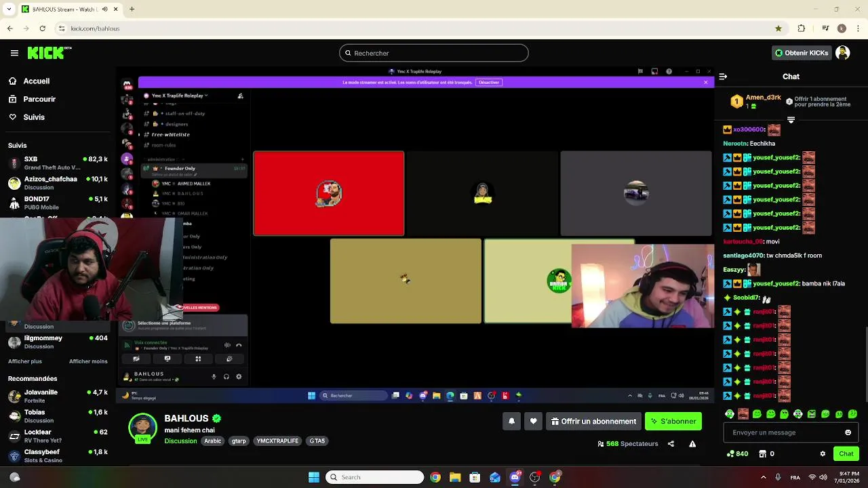Open the emoji picker in message box
Viewport: 868px width, 488px height.
(848, 432)
